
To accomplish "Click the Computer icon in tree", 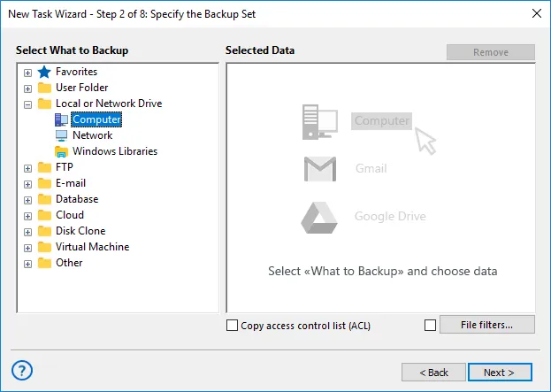I will click(x=61, y=119).
